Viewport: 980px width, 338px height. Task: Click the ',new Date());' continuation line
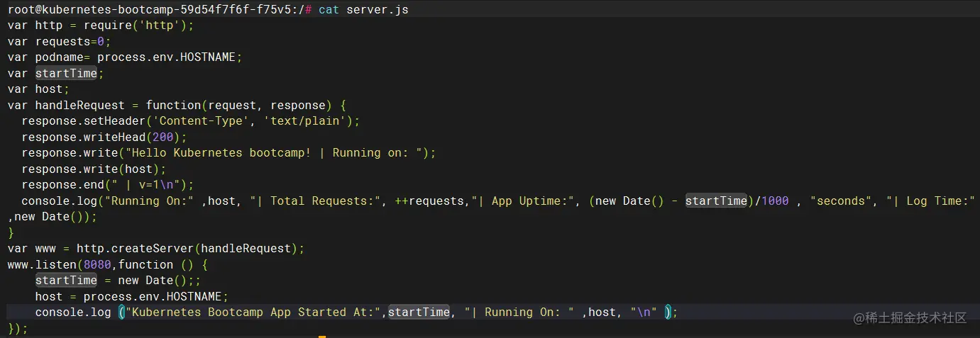[x=53, y=216]
